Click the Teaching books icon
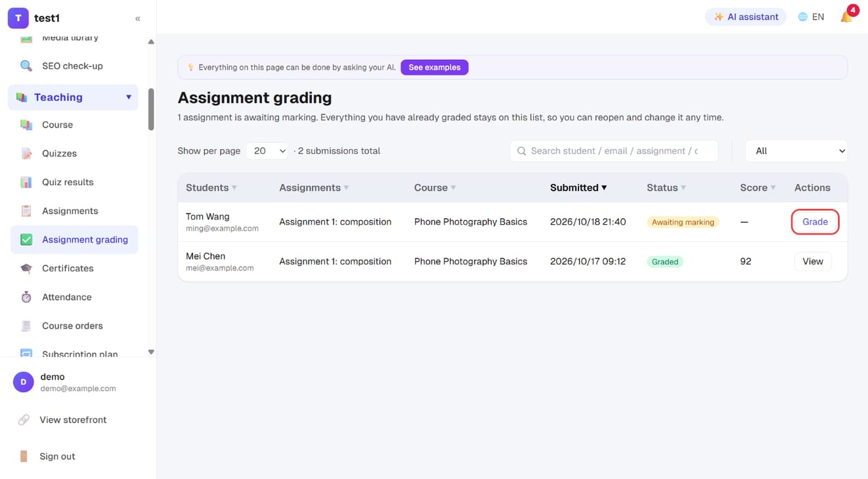This screenshot has width=868, height=479. (22, 97)
